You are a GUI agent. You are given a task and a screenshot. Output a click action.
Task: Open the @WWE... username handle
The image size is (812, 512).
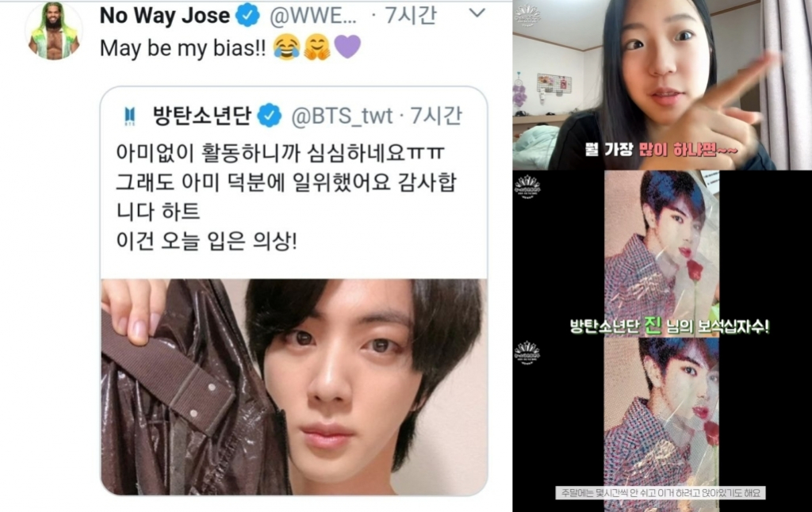pyautogui.click(x=312, y=16)
